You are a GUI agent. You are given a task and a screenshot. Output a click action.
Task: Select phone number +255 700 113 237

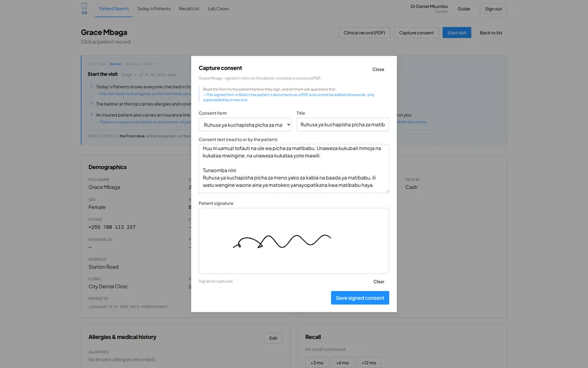(x=112, y=227)
